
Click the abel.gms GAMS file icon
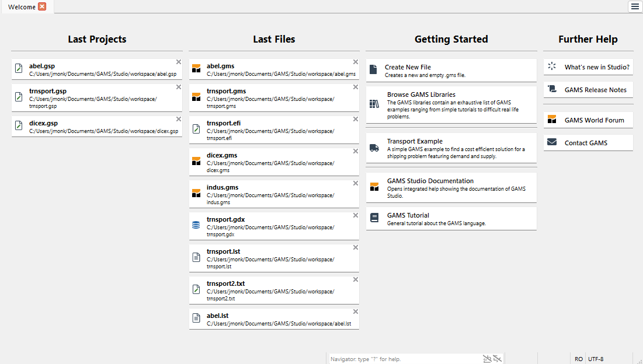point(196,68)
